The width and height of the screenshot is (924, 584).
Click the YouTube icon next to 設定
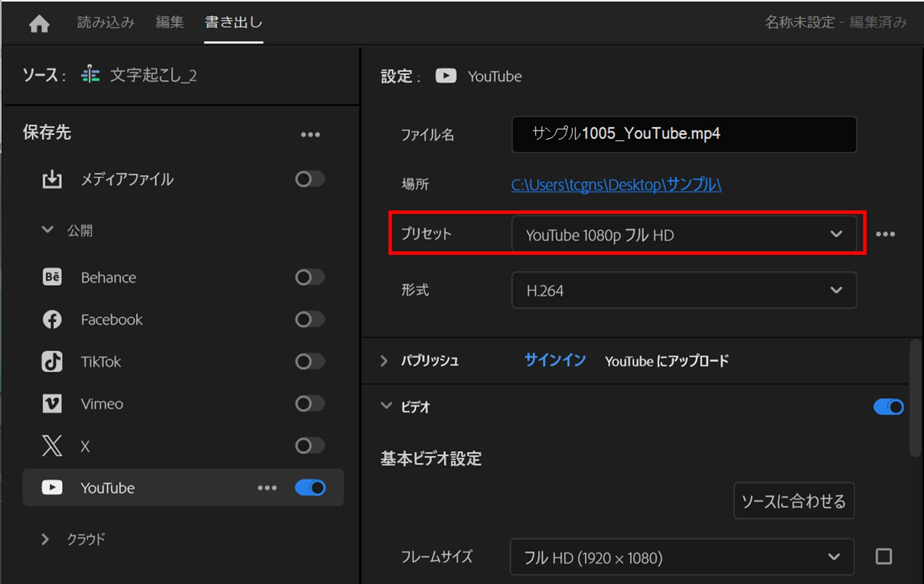coord(446,76)
